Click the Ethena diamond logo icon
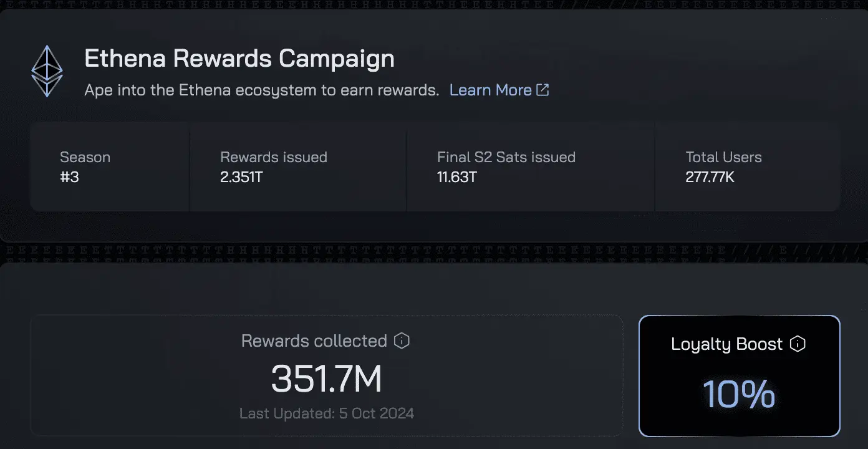The width and height of the screenshot is (868, 449). click(x=47, y=72)
